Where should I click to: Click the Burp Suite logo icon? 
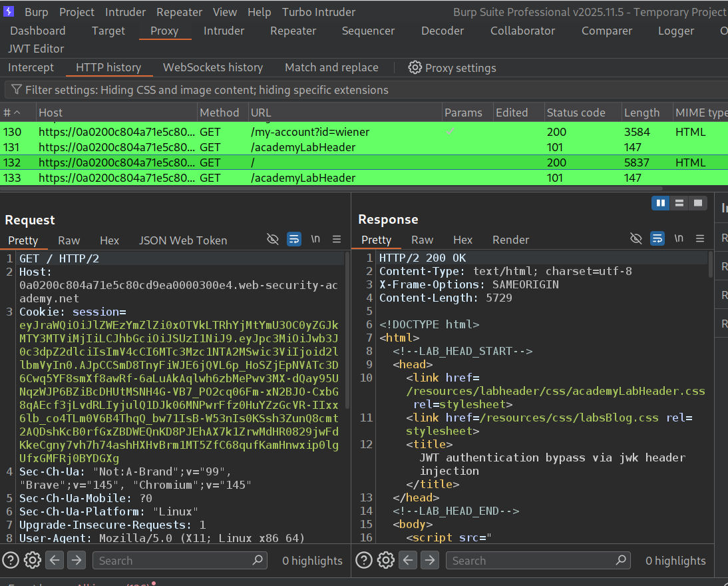[9, 12]
